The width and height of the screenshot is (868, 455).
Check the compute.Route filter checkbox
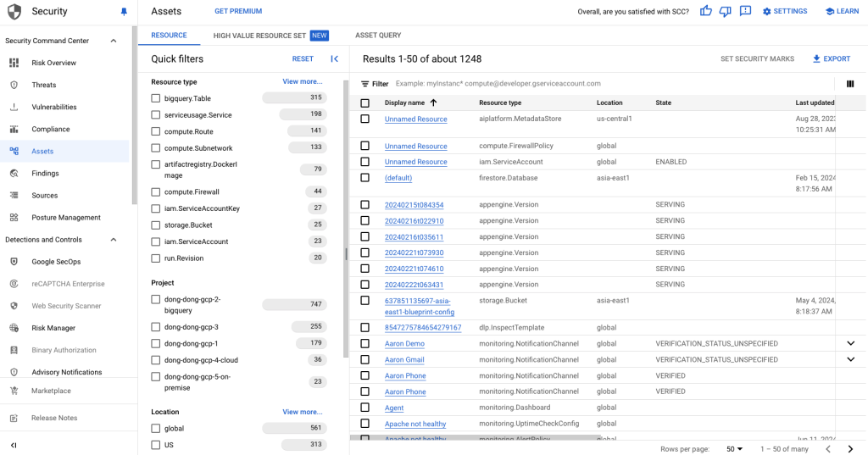(x=156, y=131)
